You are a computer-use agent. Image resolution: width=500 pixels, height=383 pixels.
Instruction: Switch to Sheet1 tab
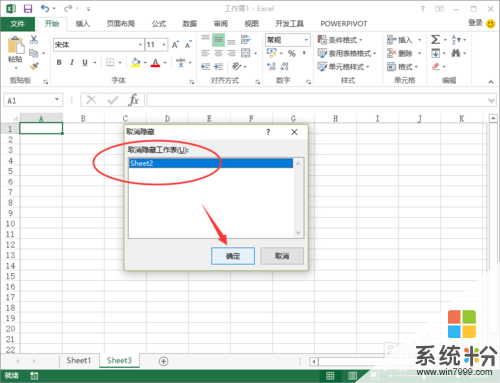point(79,360)
